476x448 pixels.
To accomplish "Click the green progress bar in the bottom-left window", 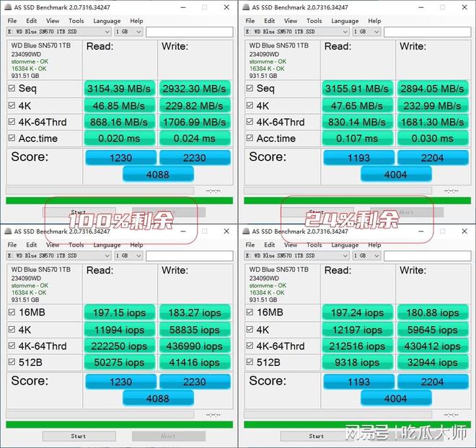I will pyautogui.click(x=119, y=425).
